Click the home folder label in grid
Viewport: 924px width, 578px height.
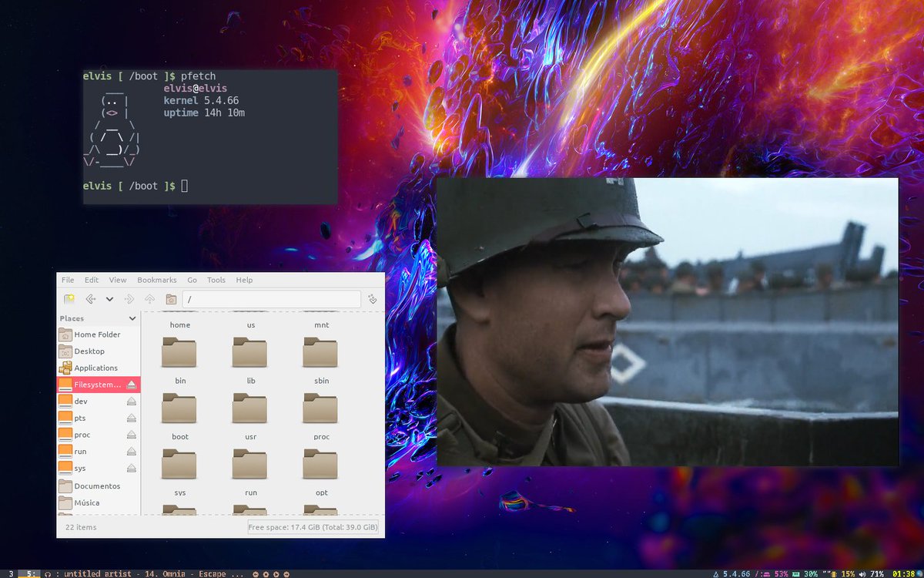[180, 325]
